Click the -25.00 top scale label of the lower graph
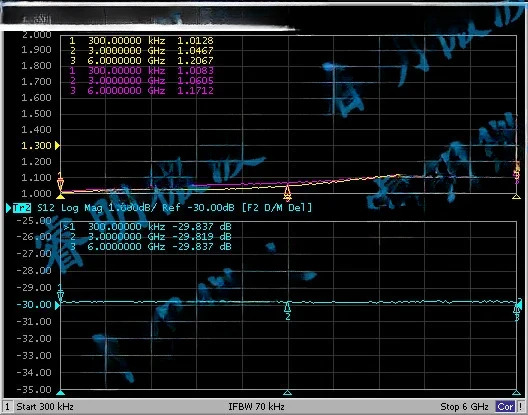The height and width of the screenshot is (415, 528). [x=34, y=220]
